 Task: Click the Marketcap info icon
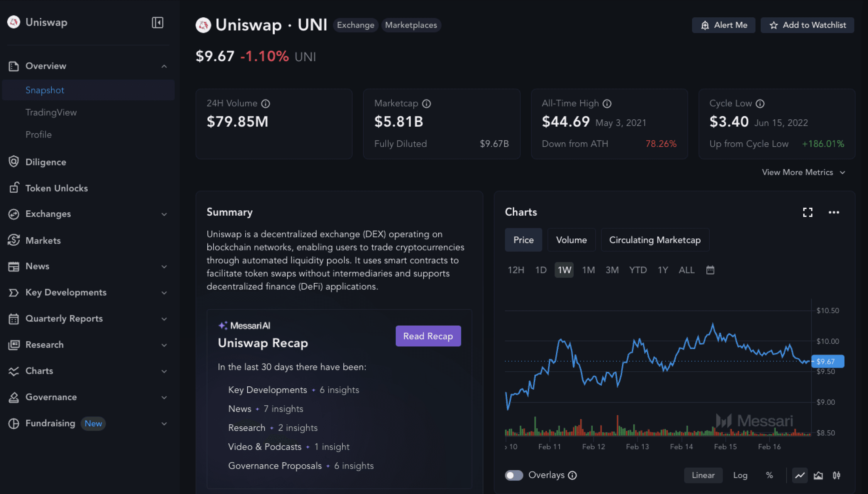[x=426, y=104]
